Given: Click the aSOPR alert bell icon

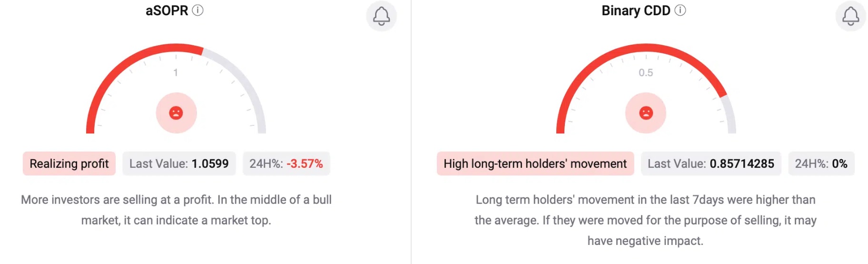Looking at the screenshot, I should (x=381, y=16).
